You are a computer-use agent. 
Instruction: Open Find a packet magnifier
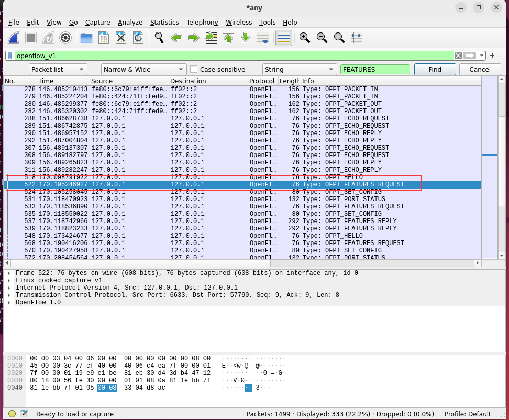coord(159,38)
